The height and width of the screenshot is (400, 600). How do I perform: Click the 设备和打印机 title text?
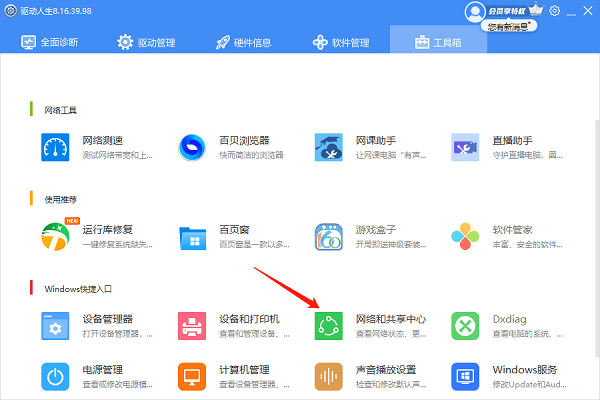(x=249, y=319)
